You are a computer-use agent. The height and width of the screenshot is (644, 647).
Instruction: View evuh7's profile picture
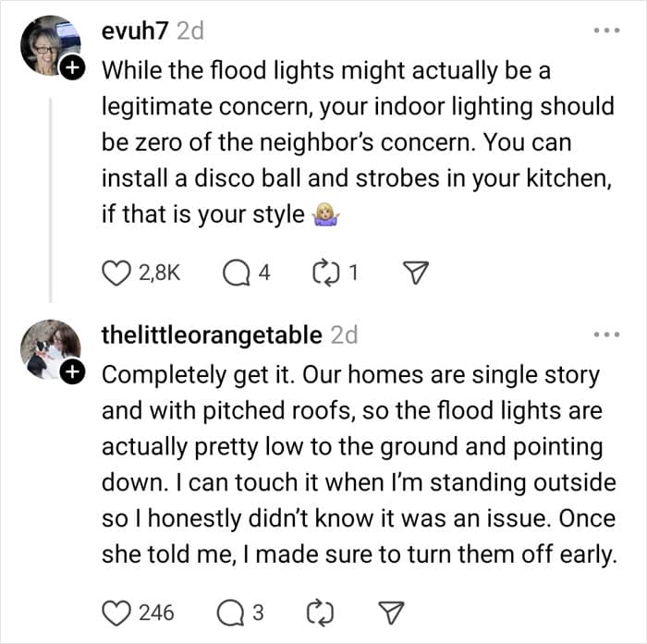tap(50, 46)
